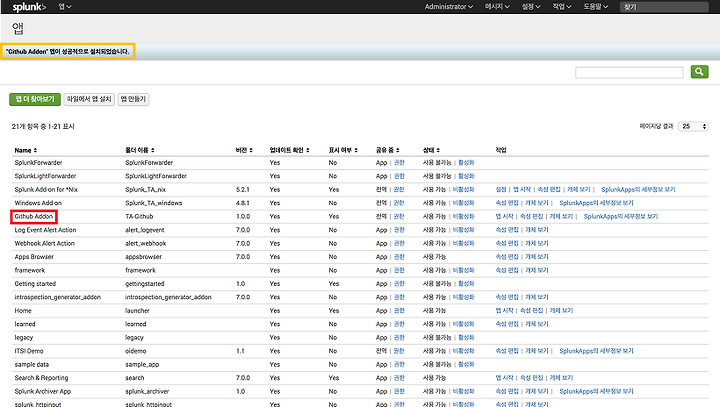Open the 작업 menu in top bar

[562, 7]
